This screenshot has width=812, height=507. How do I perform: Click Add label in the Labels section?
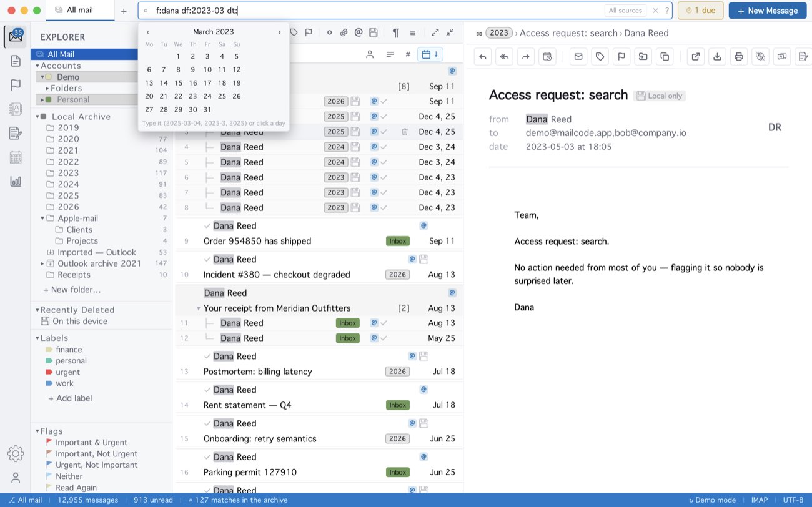click(70, 398)
